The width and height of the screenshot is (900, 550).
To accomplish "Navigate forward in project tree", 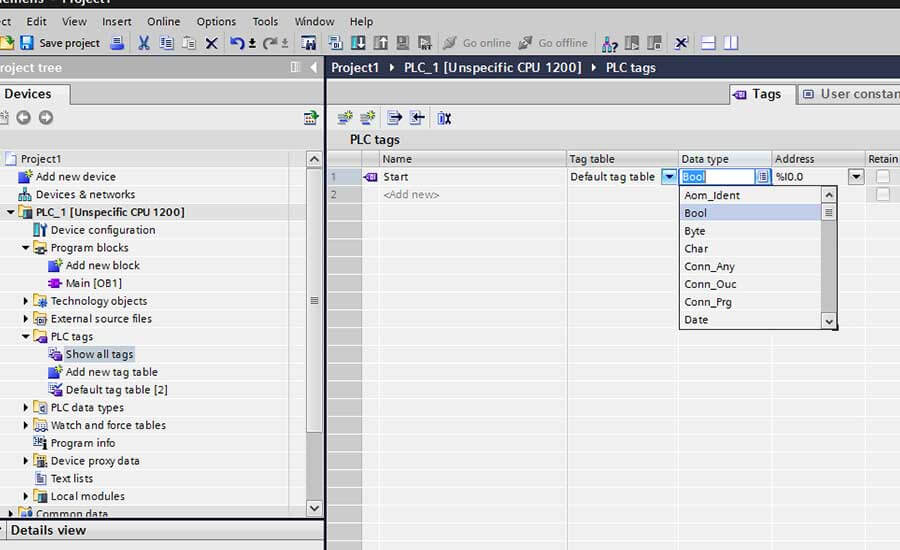I will click(46, 118).
